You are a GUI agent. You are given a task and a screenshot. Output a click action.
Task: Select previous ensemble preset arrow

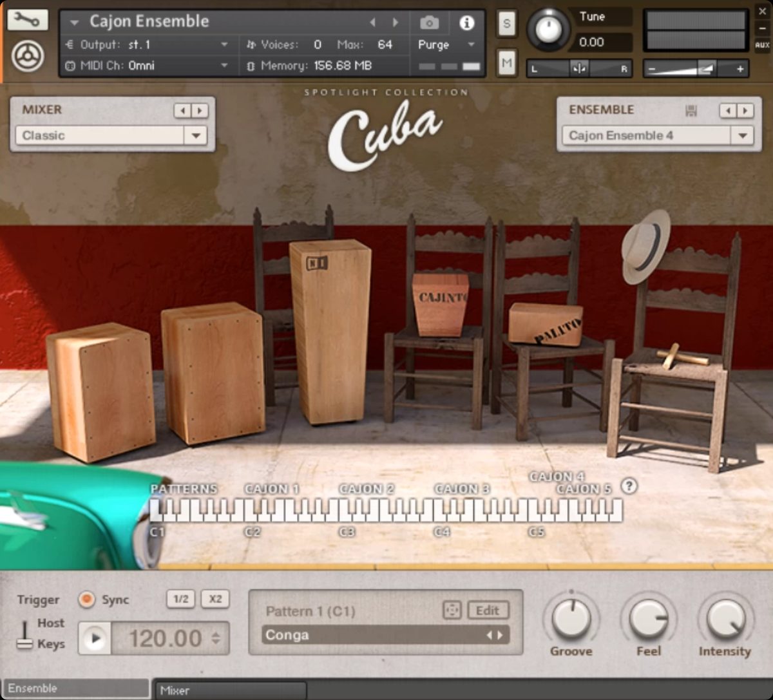728,111
